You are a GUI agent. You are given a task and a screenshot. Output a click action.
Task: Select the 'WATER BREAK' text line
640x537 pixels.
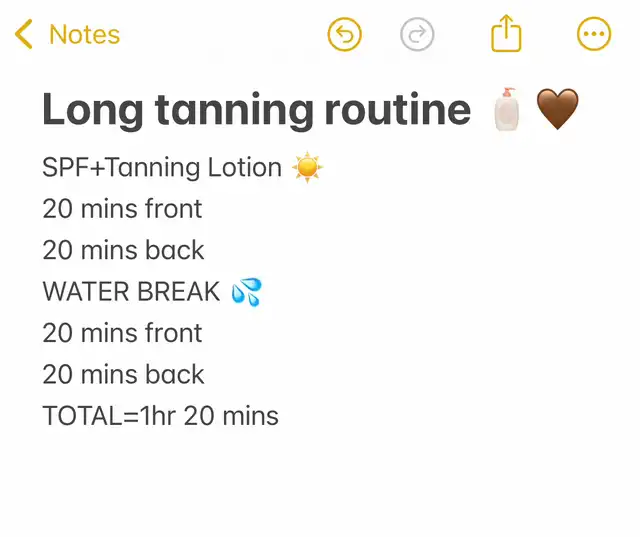pyautogui.click(x=131, y=292)
